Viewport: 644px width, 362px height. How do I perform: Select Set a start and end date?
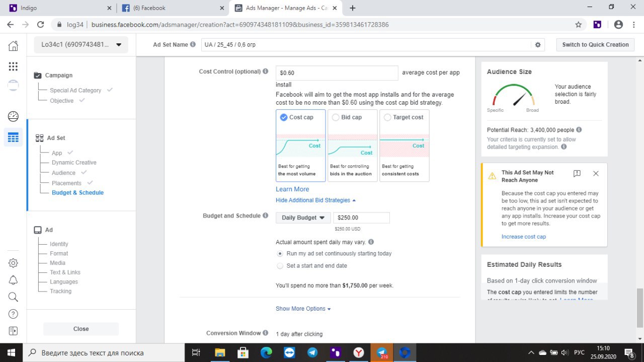pos(280,266)
